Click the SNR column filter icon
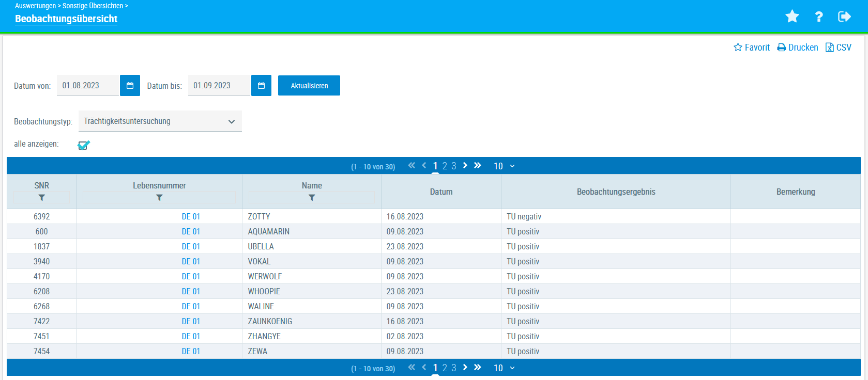This screenshot has height=380, width=868. [x=42, y=198]
